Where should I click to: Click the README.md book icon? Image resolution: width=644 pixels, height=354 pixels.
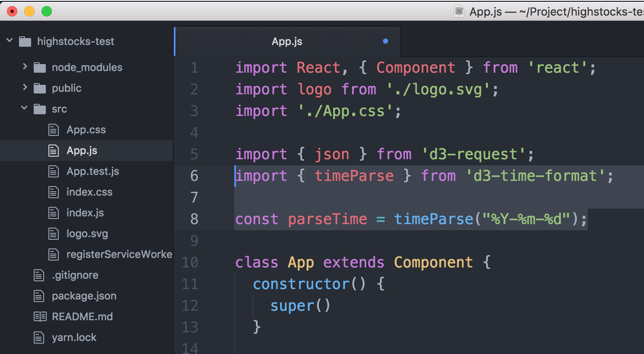(x=40, y=317)
